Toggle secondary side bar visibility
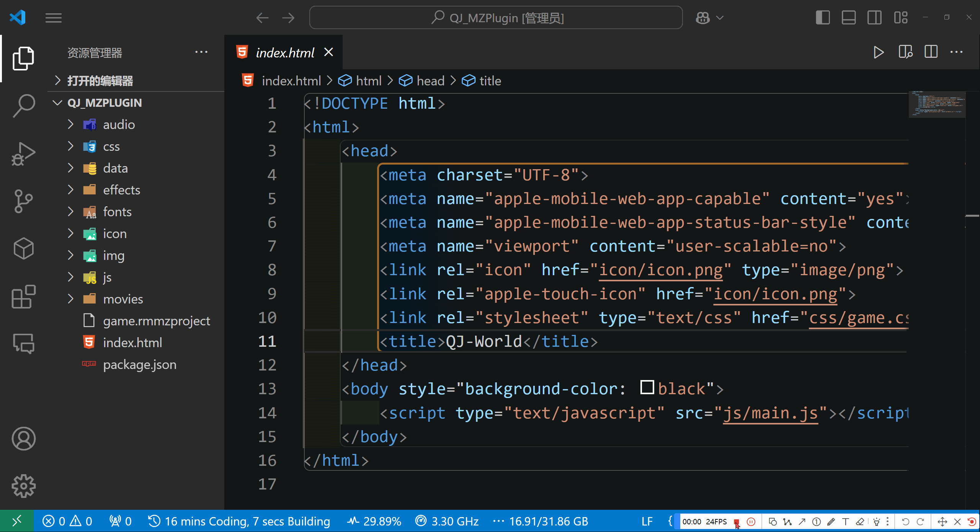The width and height of the screenshot is (980, 532). 875,18
